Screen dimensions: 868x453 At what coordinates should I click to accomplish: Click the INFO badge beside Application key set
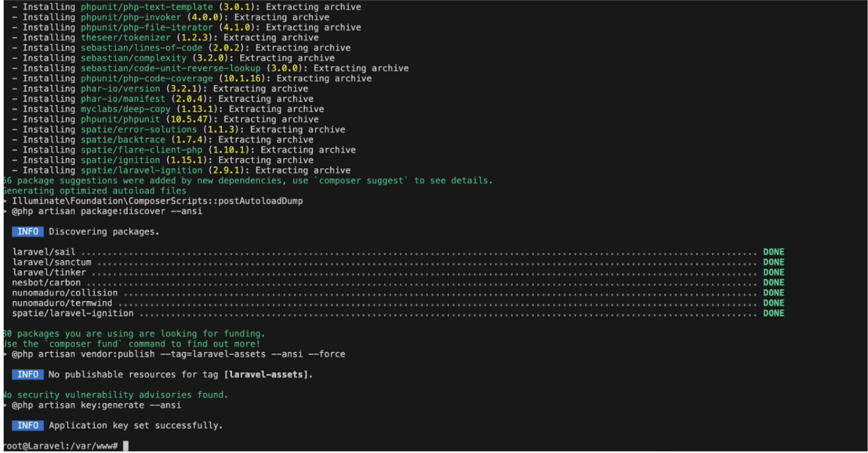[27, 425]
